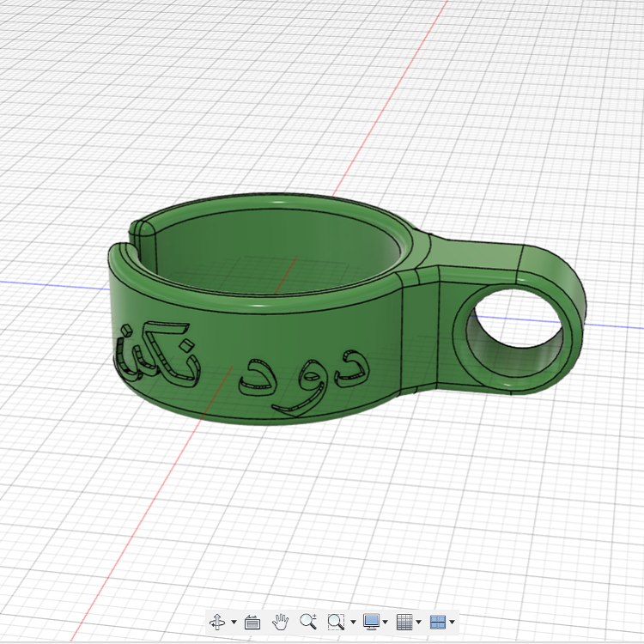Open Display Settings monitor icon
The width and height of the screenshot is (644, 644).
tap(372, 622)
